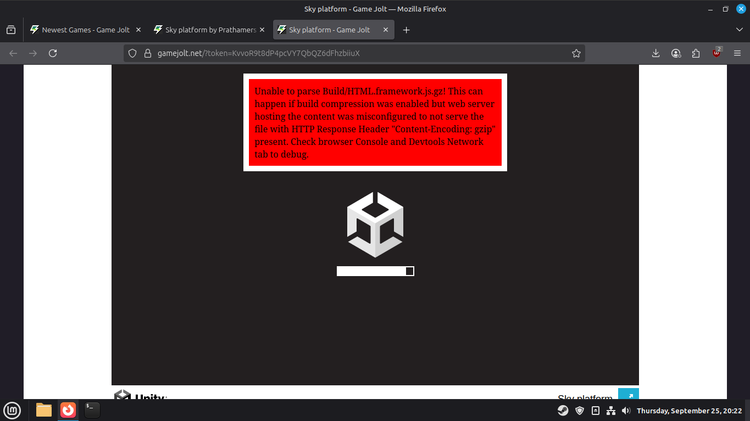
Task: Go back one page
Action: [x=13, y=53]
